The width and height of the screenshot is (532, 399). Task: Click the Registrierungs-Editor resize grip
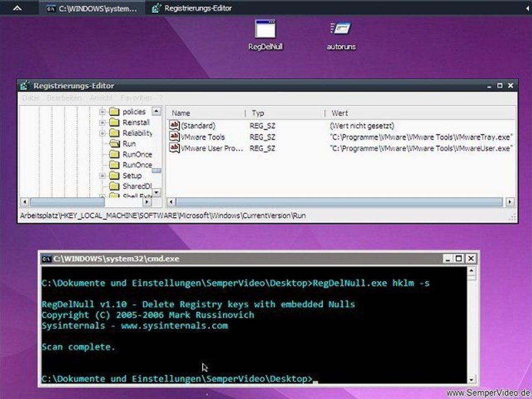513,217
